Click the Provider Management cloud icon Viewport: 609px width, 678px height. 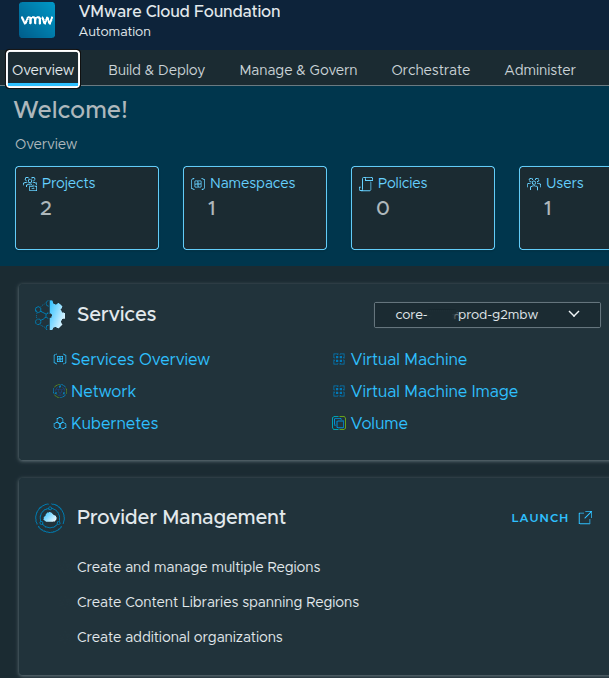point(50,518)
